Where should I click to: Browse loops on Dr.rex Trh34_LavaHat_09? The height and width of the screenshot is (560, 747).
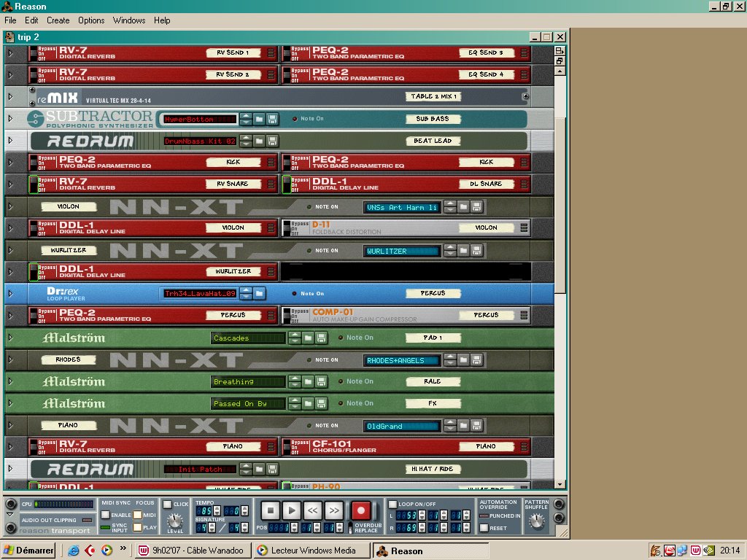259,293
